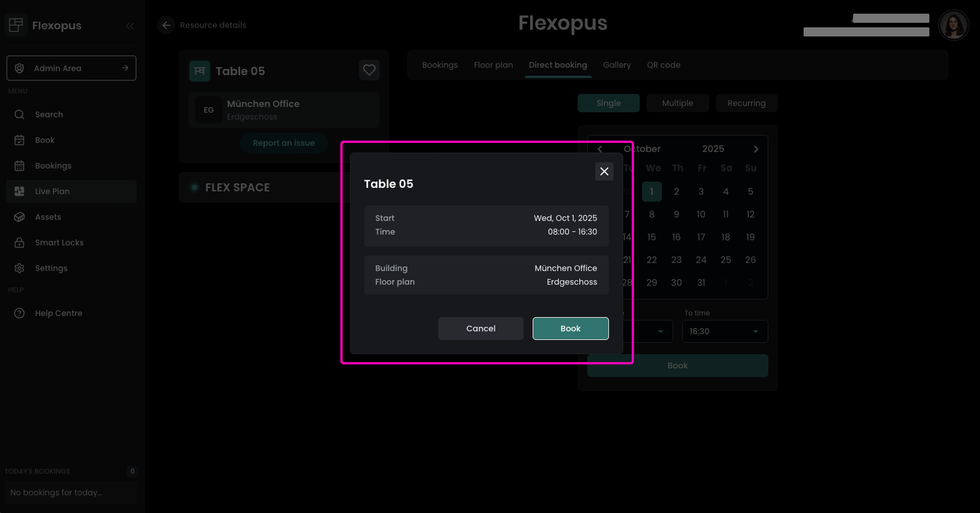Click the user profile avatar

coord(953,25)
